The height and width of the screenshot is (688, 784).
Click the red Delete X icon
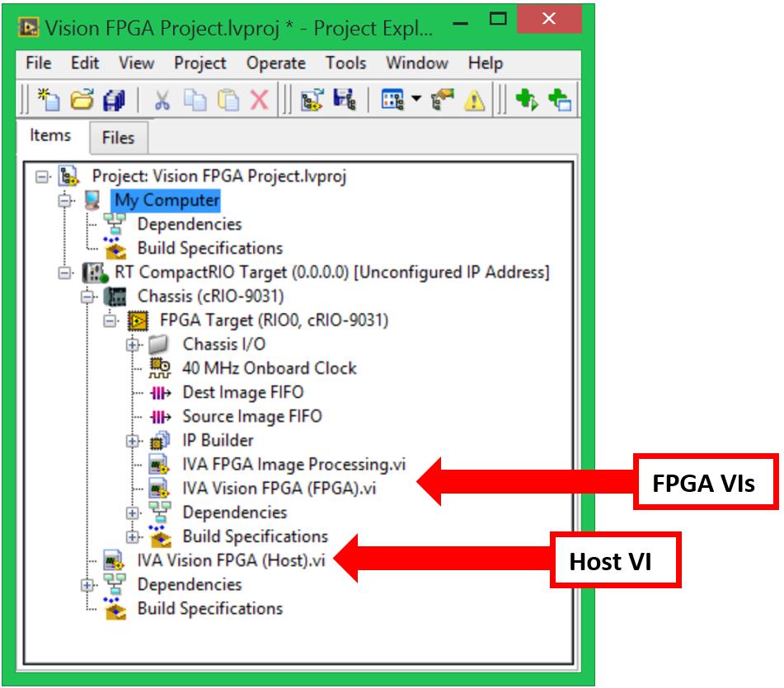pos(259,101)
